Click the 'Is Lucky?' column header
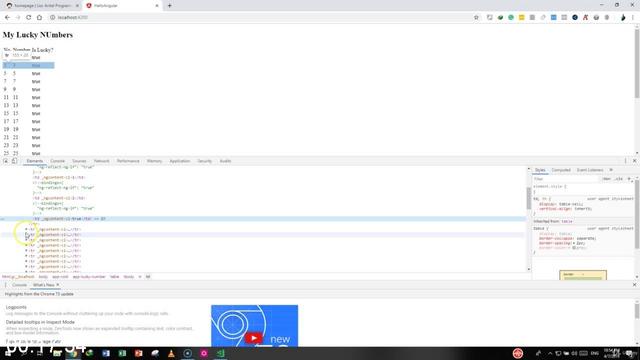Viewport: 640px width, 360px height. (x=42, y=50)
